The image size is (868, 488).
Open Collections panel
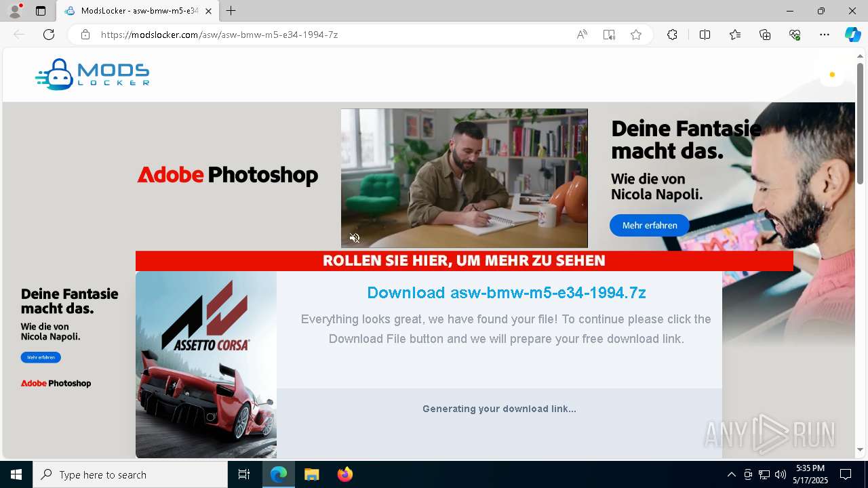pos(765,35)
